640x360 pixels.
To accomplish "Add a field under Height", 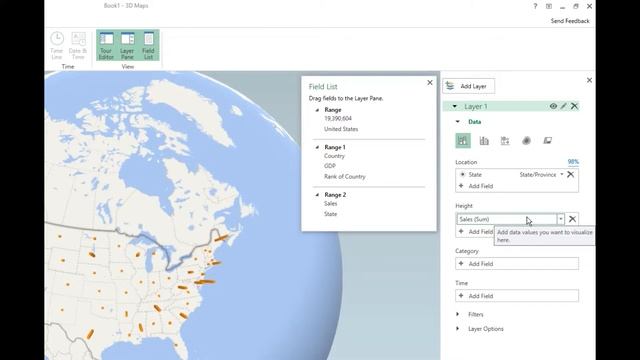I will click(476, 232).
